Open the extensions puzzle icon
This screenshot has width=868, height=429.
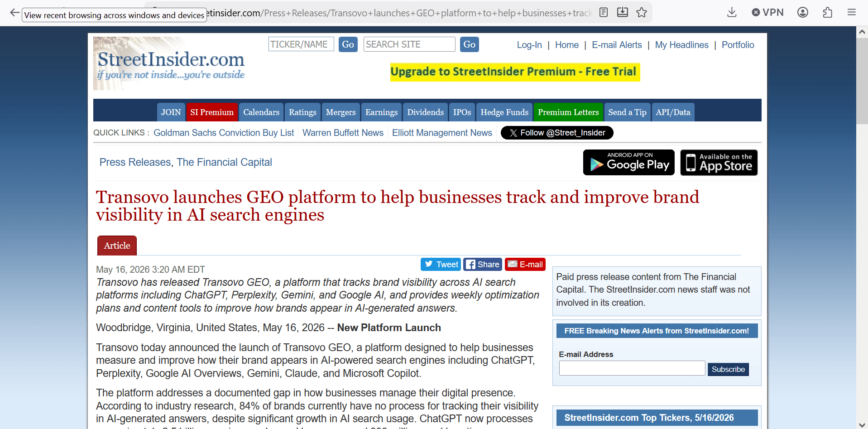click(x=827, y=12)
